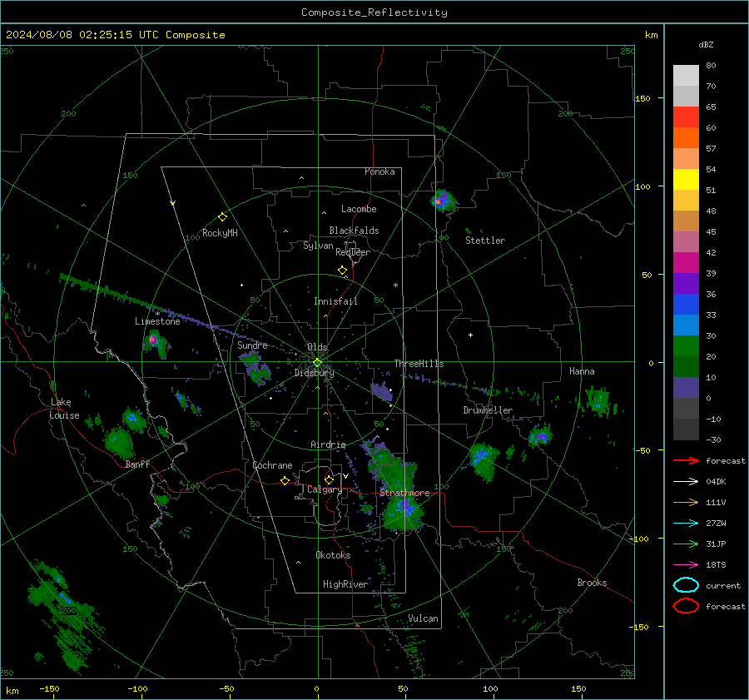Click the Lacombe city label

tap(359, 209)
